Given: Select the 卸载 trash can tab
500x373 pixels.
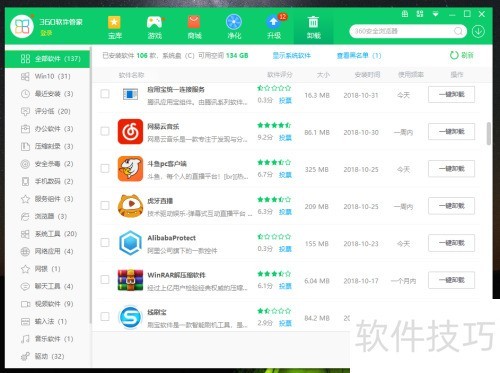Looking at the screenshot, I should (x=313, y=27).
